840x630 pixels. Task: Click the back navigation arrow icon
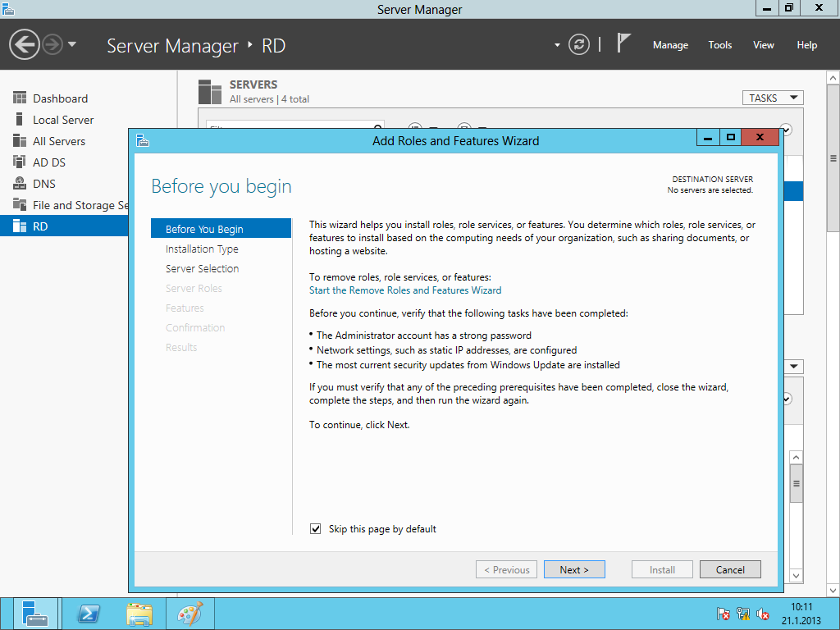pyautogui.click(x=25, y=44)
